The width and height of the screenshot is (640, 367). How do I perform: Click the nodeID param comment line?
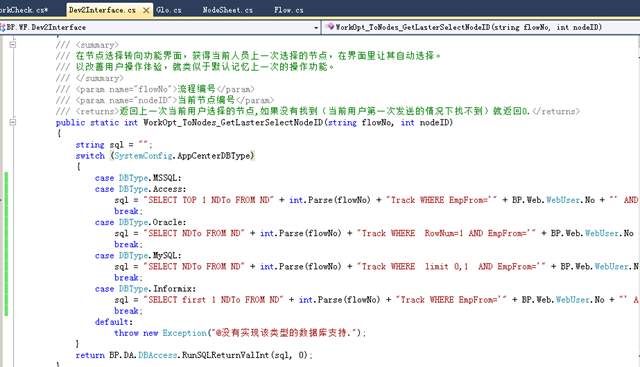coord(165,100)
